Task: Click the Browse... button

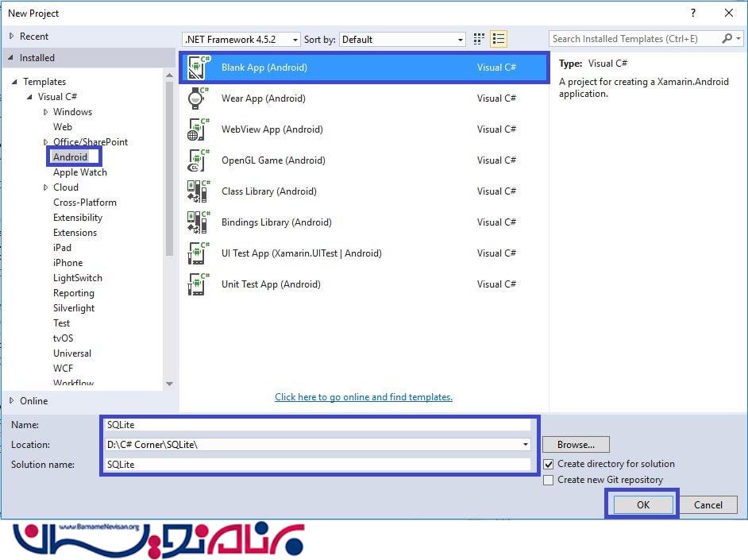Action: click(x=576, y=445)
